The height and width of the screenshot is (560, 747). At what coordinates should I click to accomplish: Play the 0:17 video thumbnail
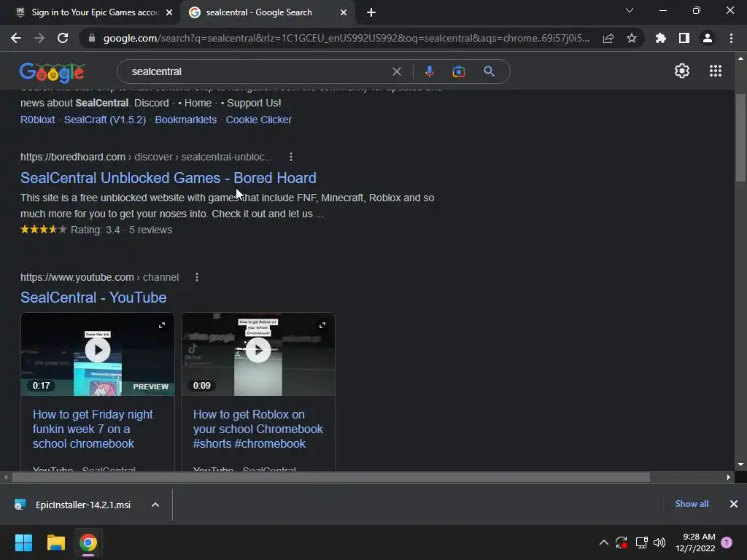tap(98, 351)
